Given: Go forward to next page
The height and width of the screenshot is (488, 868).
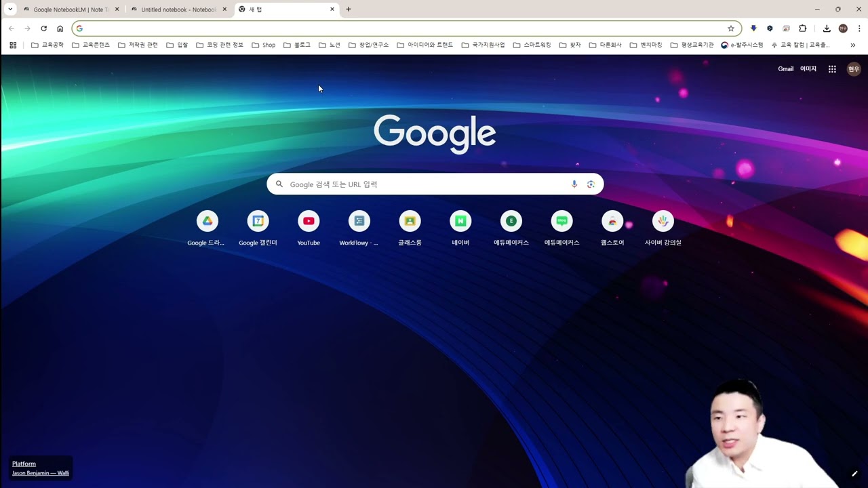Looking at the screenshot, I should (27, 28).
